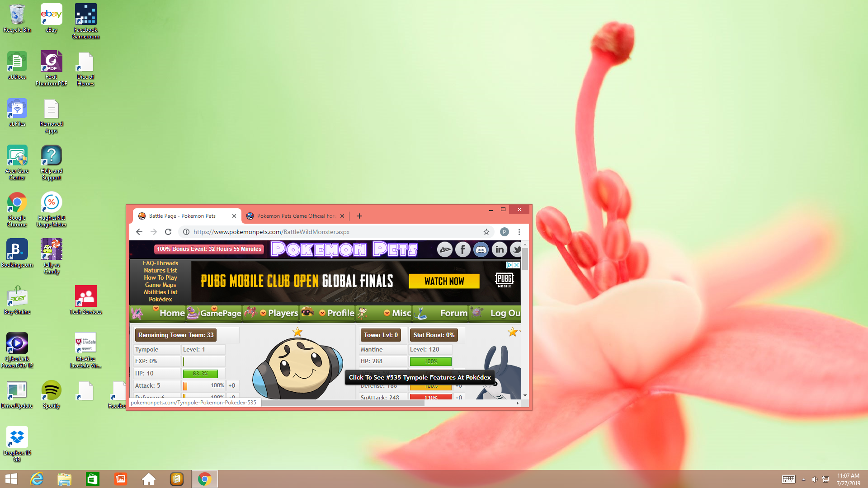Click the Discord social icon
The image size is (868, 488).
point(481,249)
